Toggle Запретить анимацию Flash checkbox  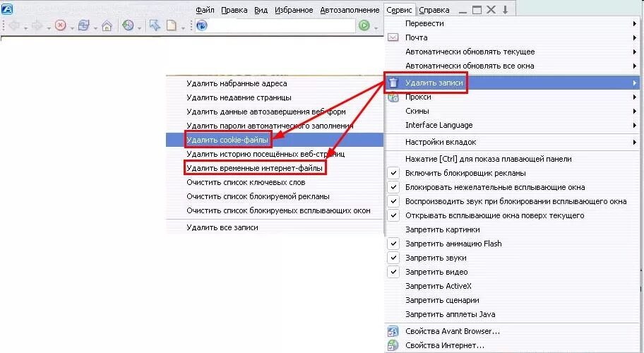[x=393, y=244]
